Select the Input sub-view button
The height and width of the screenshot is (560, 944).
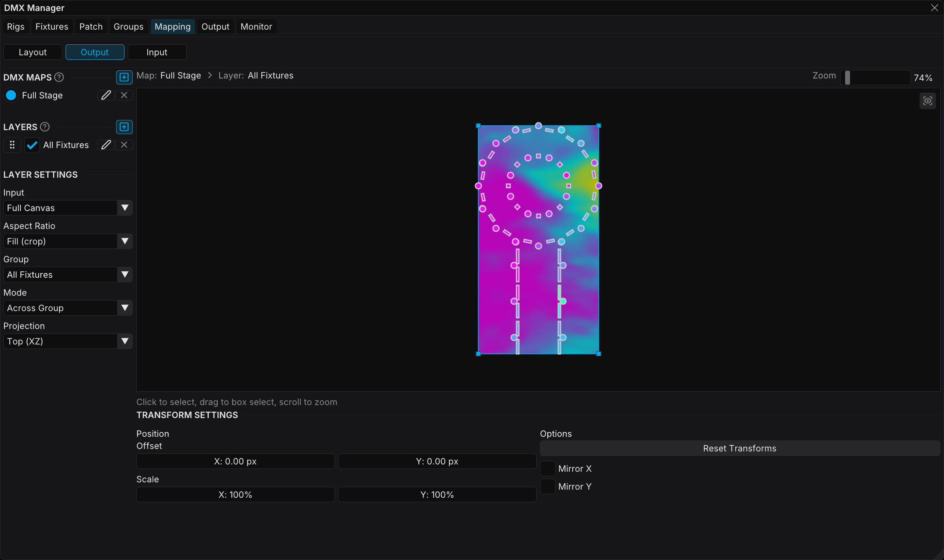pos(157,52)
